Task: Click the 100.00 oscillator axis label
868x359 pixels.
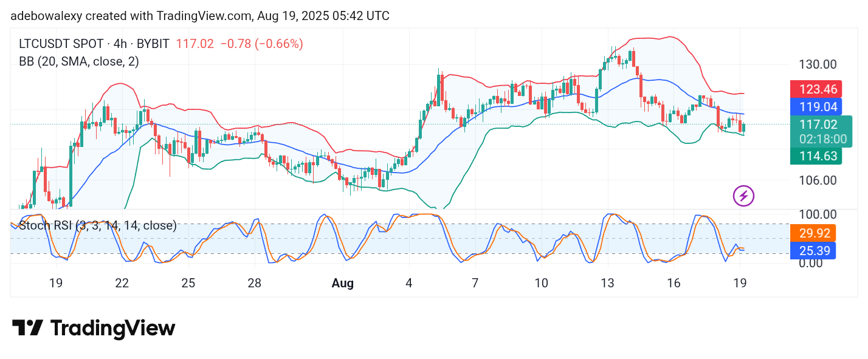Action: coord(817,214)
